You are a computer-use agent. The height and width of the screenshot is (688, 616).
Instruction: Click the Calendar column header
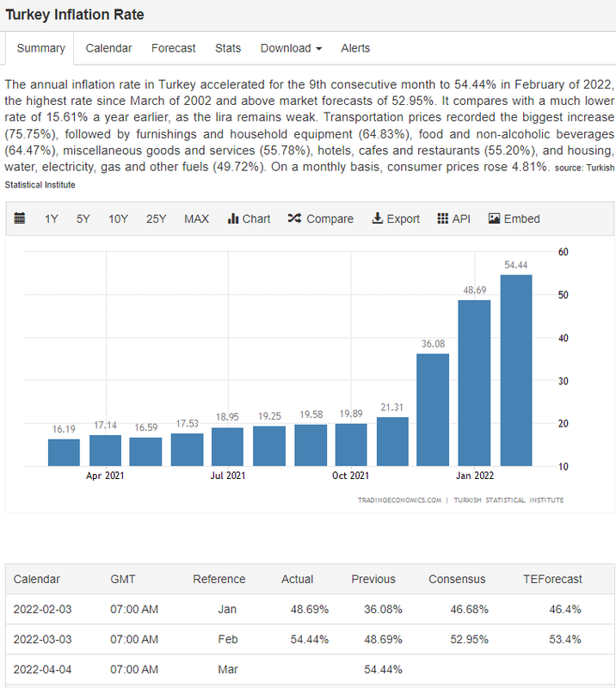tap(36, 579)
